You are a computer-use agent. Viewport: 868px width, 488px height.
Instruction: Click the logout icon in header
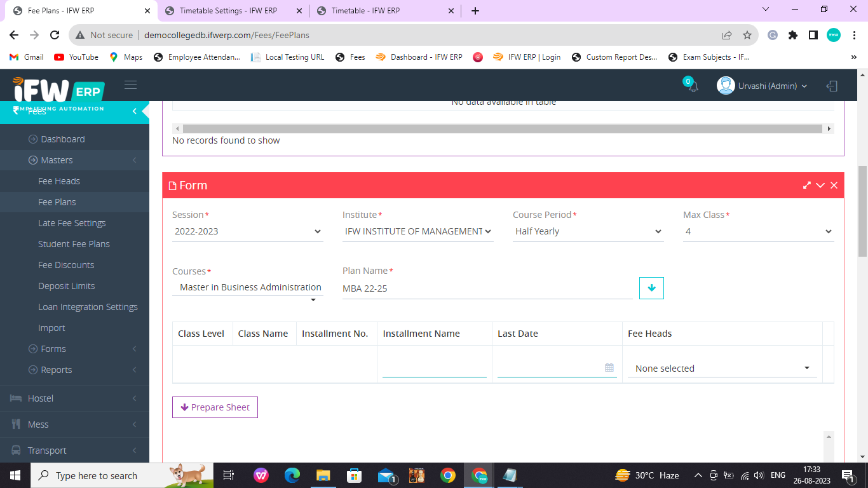click(832, 86)
